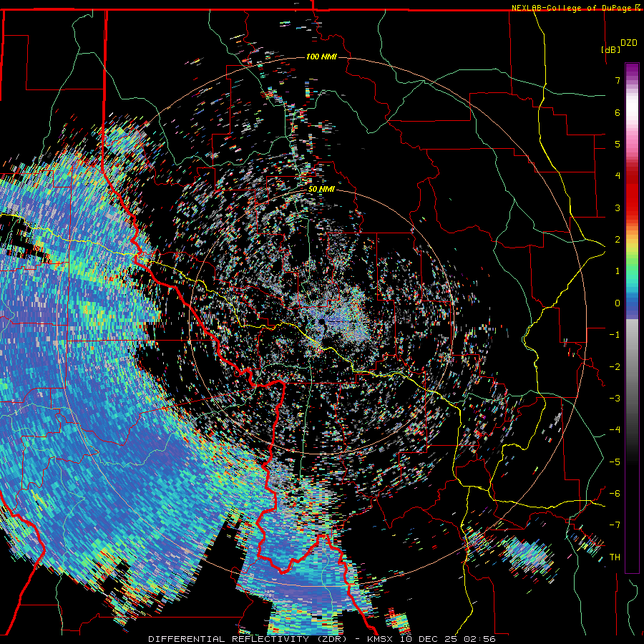Click the 50 NMI range ring label

[321, 190]
